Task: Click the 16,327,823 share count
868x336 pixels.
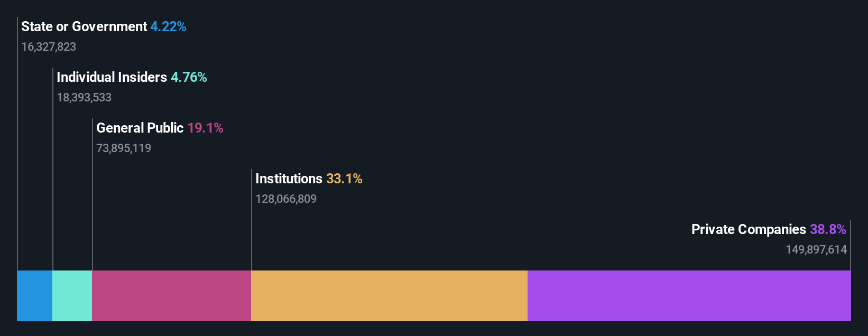Action: pos(49,46)
